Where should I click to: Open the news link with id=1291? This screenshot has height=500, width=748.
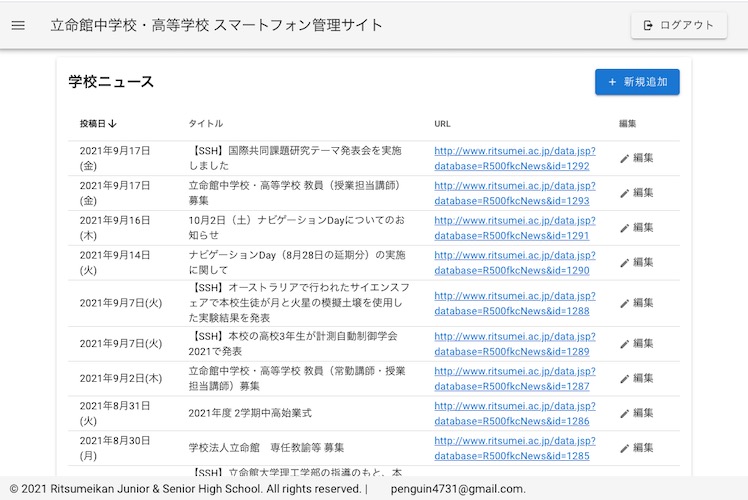[514, 228]
